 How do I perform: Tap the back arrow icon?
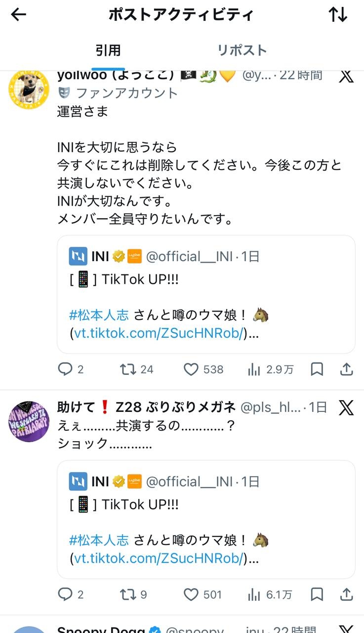[x=18, y=15]
